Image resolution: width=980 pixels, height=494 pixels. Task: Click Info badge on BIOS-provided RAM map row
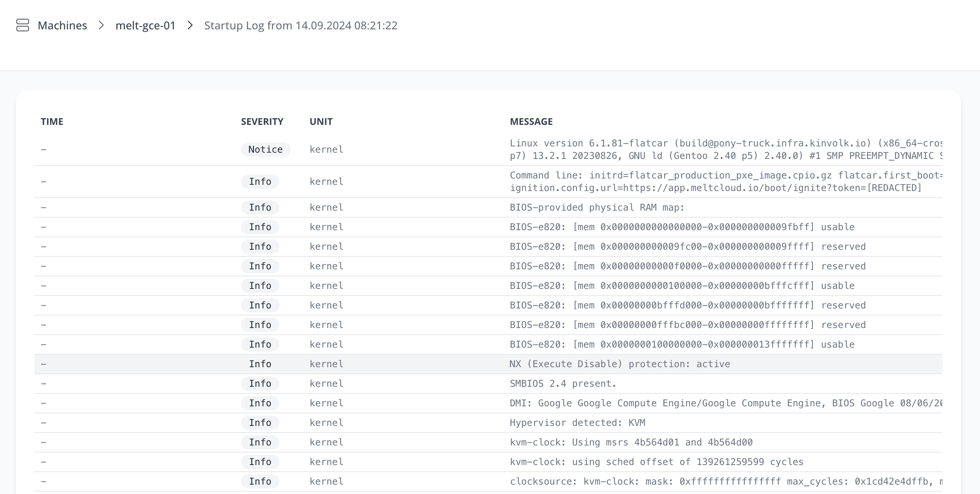coord(260,207)
